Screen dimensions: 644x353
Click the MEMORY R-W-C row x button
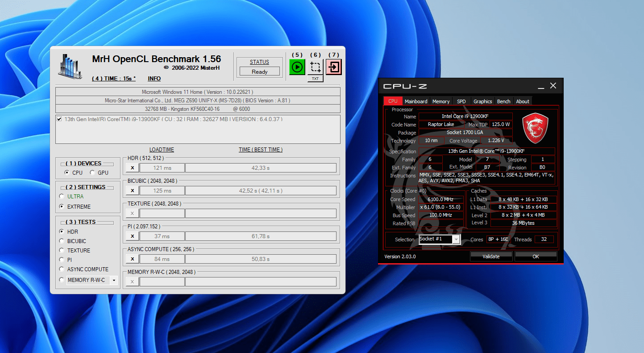(132, 282)
